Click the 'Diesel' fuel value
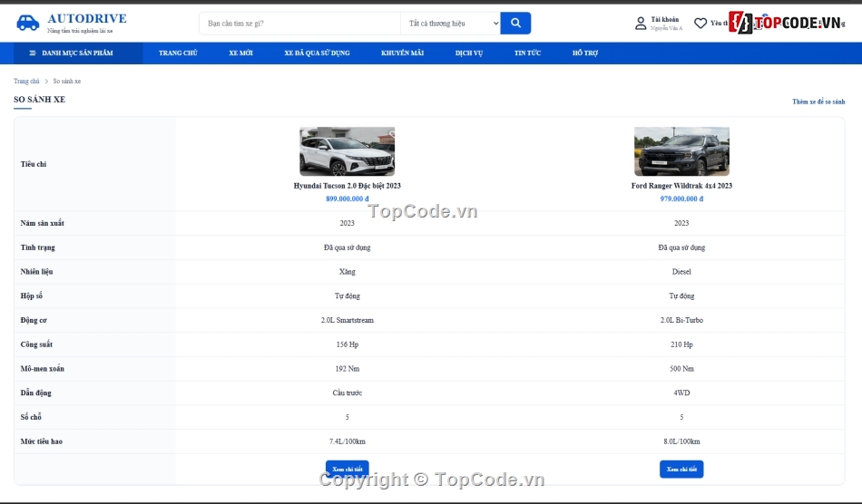The width and height of the screenshot is (862, 504). [x=681, y=272]
